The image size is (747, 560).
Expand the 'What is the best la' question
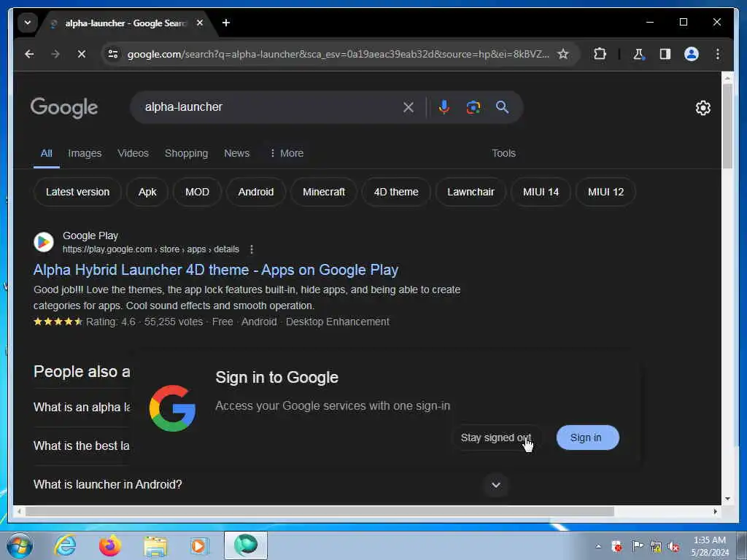pyautogui.click(x=82, y=446)
